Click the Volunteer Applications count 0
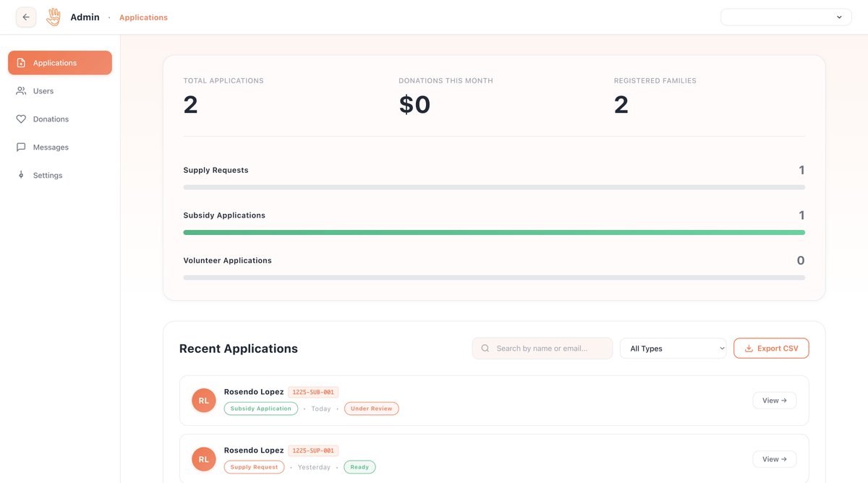 pos(801,260)
